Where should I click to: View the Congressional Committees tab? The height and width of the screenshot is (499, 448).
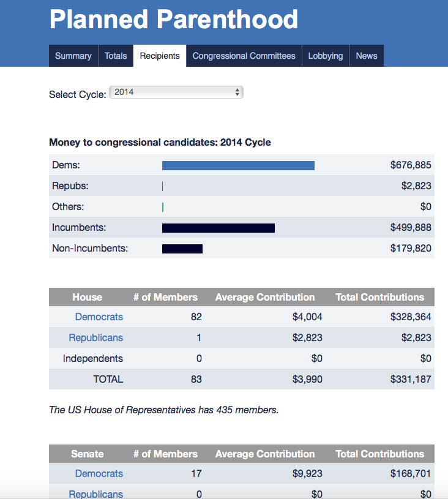(x=244, y=56)
